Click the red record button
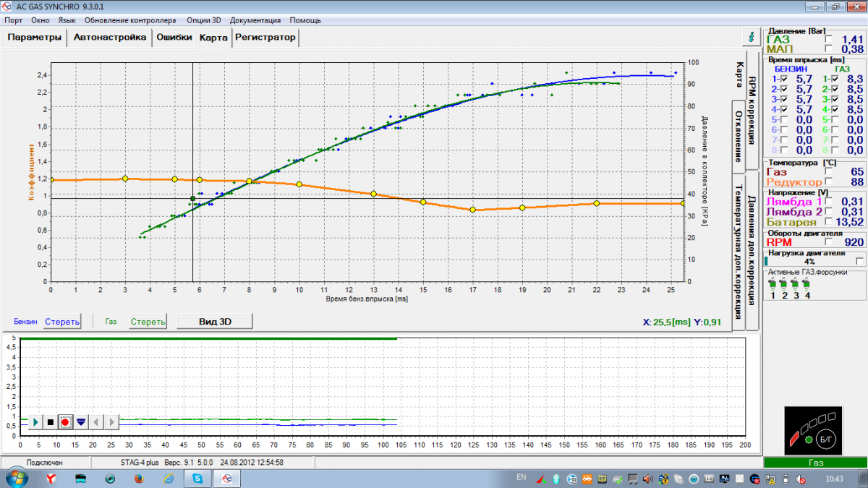The height and width of the screenshot is (488, 868). (x=65, y=421)
